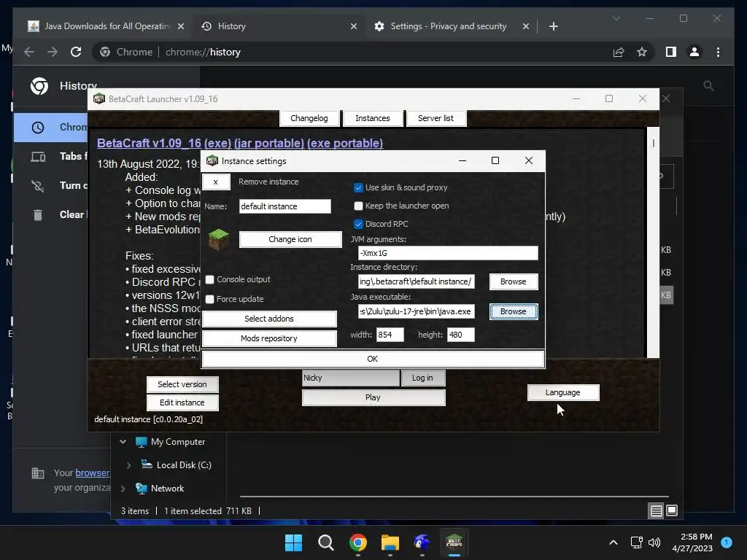The height and width of the screenshot is (560, 747).
Task: Uncheck Discord RPC option
Action: 358,224
